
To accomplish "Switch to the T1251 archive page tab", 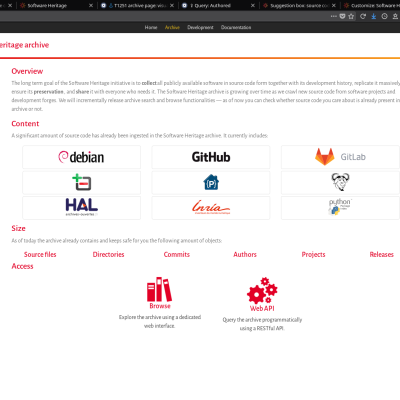I will [x=137, y=6].
